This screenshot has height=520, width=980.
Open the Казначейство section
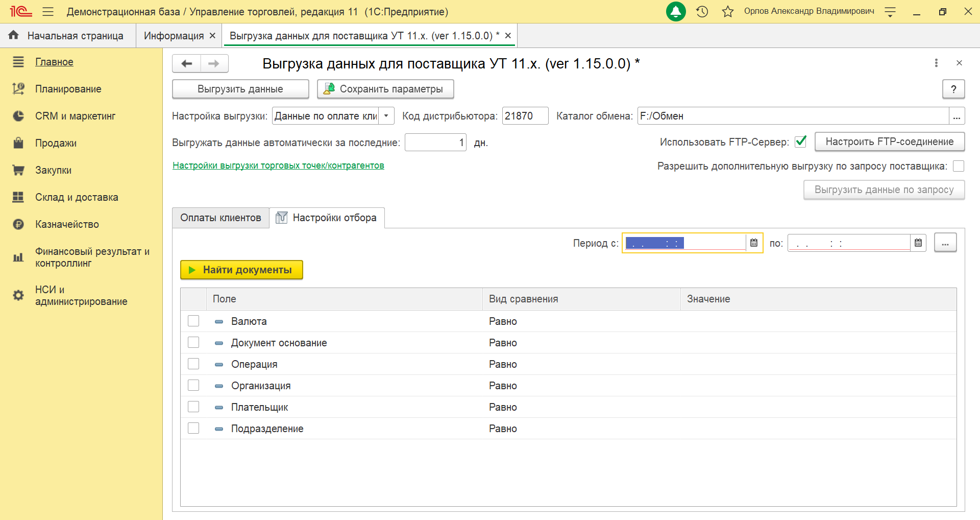(x=67, y=224)
